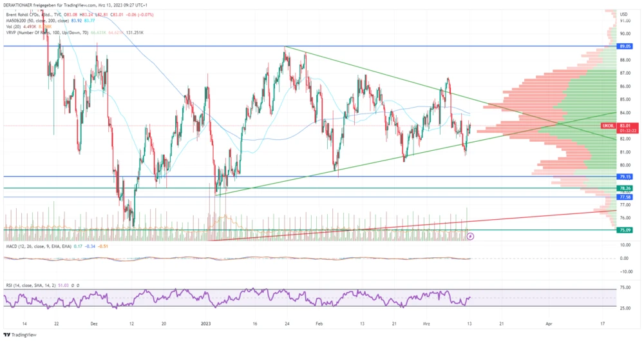Click the TradingView logo
644x341 pixels.
tap(20, 335)
